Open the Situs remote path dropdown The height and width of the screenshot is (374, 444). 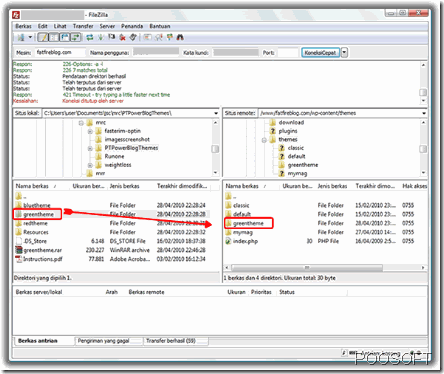424,113
